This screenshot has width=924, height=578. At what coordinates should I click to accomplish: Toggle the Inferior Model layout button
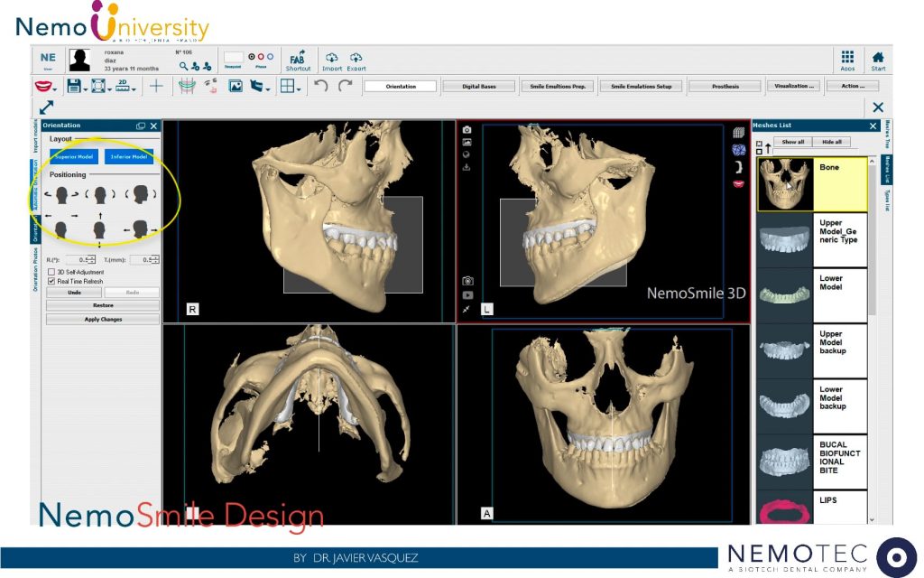click(x=129, y=156)
